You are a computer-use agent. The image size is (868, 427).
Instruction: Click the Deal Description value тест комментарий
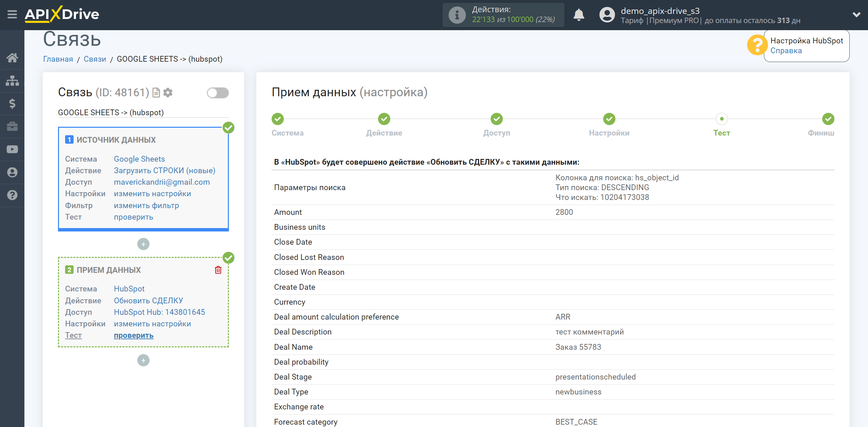590,332
